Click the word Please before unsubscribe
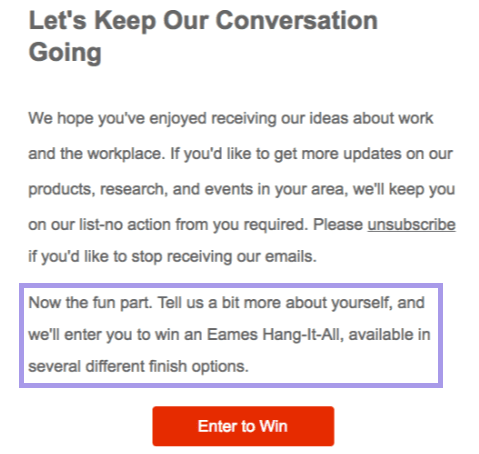The height and width of the screenshot is (454, 479). coord(338,224)
